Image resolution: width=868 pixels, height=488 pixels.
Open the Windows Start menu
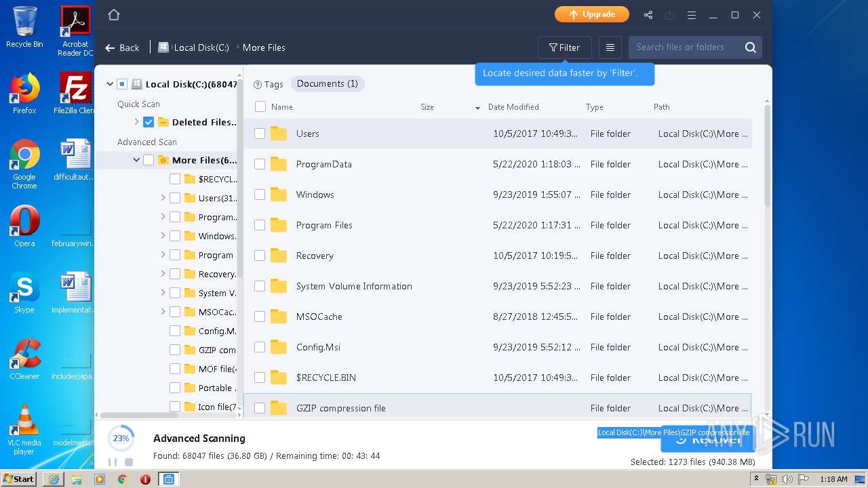click(x=19, y=479)
